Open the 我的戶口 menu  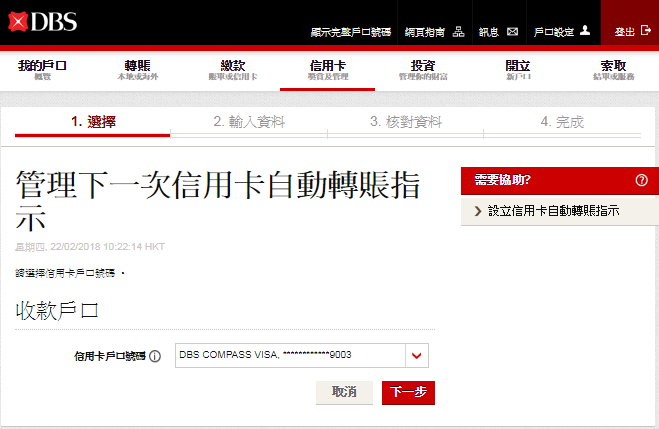42,69
